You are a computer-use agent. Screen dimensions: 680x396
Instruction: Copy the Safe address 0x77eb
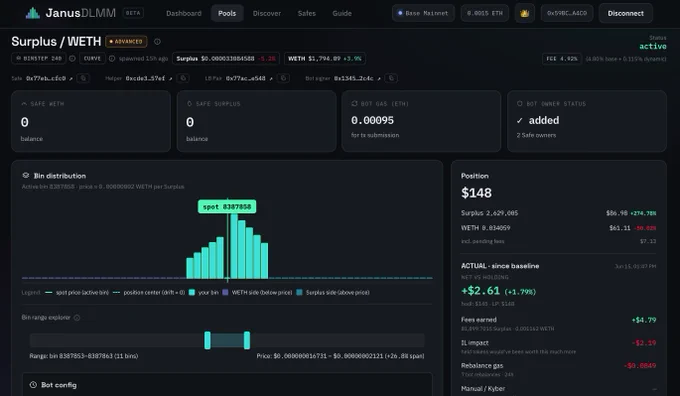pos(83,78)
